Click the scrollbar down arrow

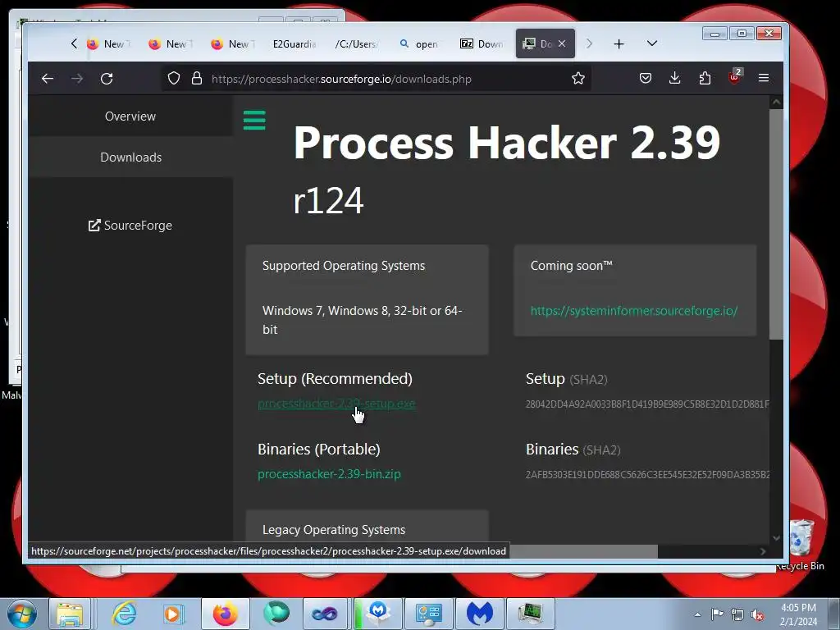tap(776, 538)
